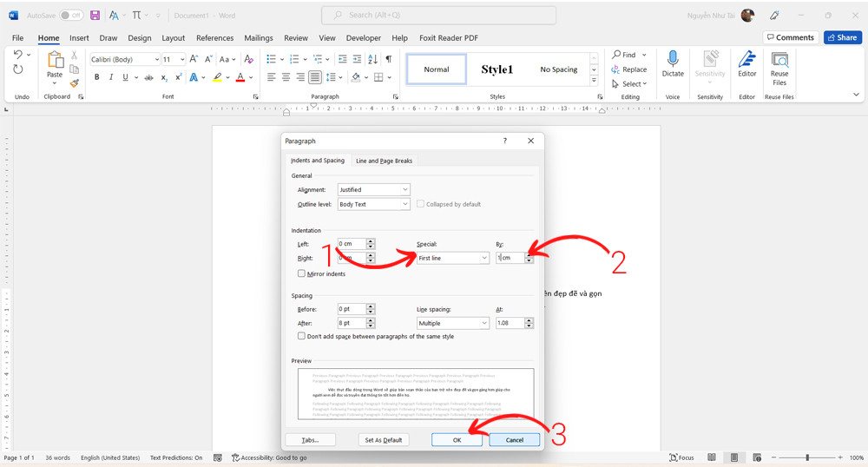Apply Strikethrough to text

point(149,77)
